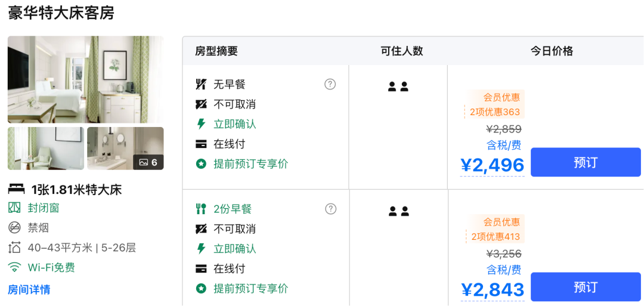Click the help icon beside 无早餐
644x306 pixels.
[x=330, y=84]
